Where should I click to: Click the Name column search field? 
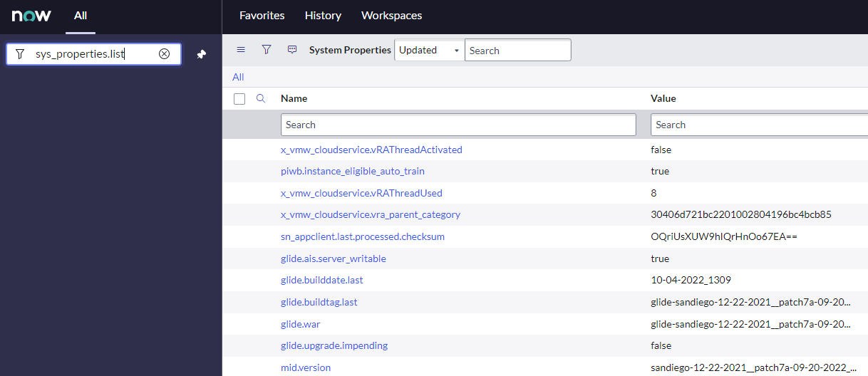[x=458, y=125]
